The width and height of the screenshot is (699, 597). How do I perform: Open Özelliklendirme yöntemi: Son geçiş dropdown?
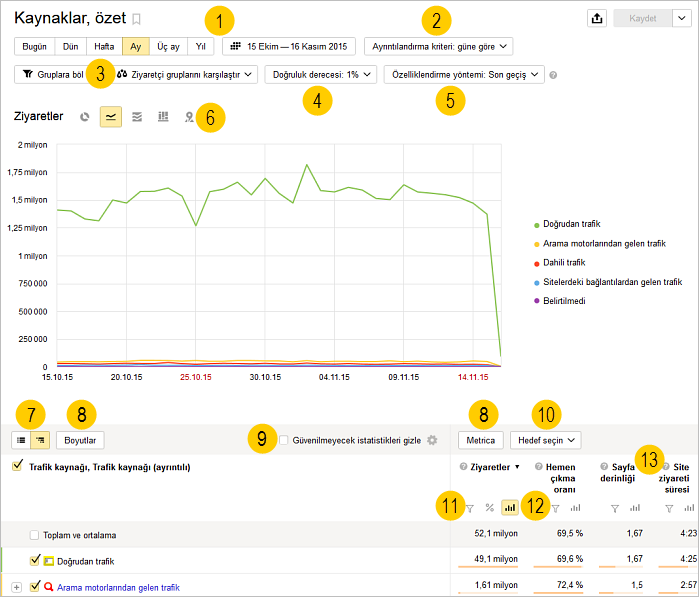coord(464,74)
